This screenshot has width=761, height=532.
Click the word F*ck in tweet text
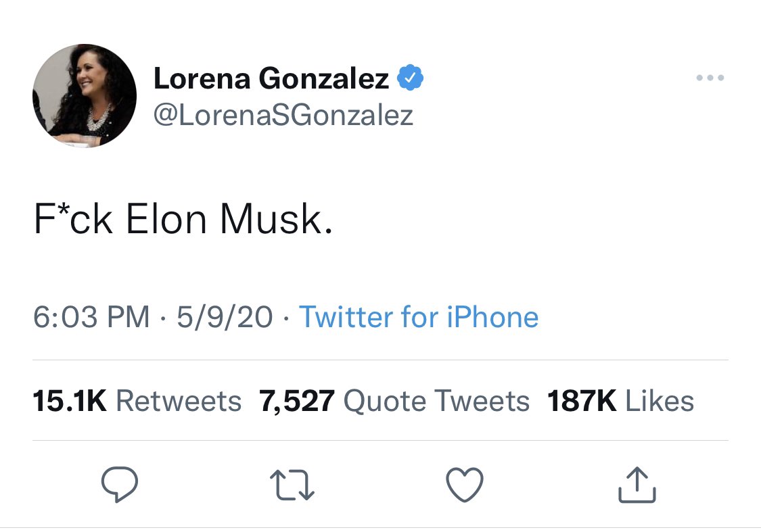tap(74, 220)
